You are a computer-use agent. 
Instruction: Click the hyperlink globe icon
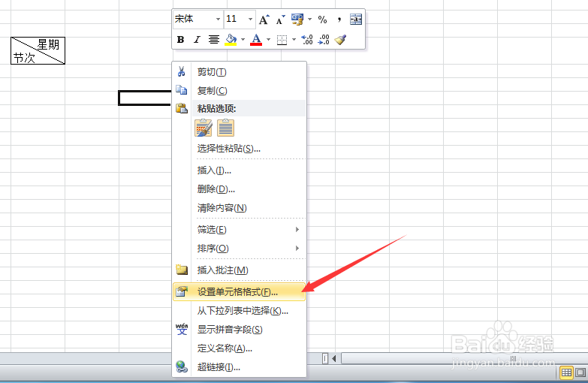[x=182, y=366]
